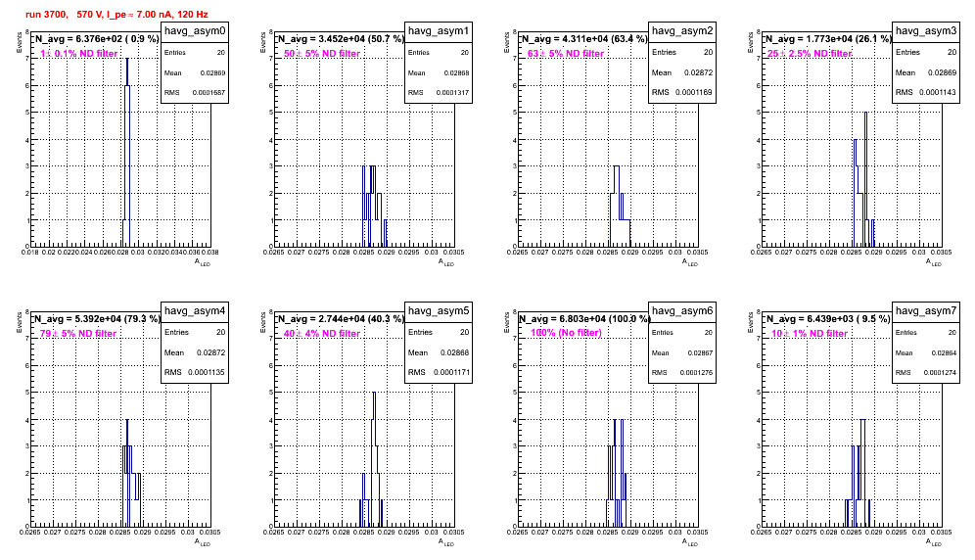Click the Entries 20 row in havg_asym0
Viewport: 975px width, 560px height.
(195, 53)
